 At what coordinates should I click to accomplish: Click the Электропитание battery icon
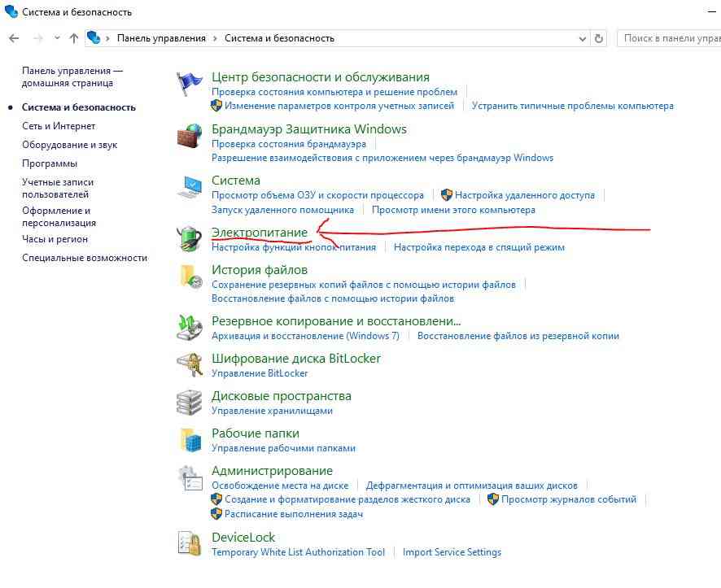point(190,239)
